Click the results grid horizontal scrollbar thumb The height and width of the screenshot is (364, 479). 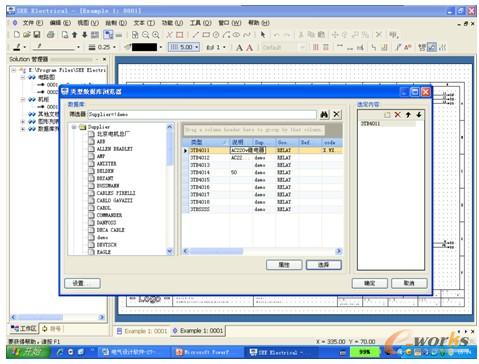[216, 251]
